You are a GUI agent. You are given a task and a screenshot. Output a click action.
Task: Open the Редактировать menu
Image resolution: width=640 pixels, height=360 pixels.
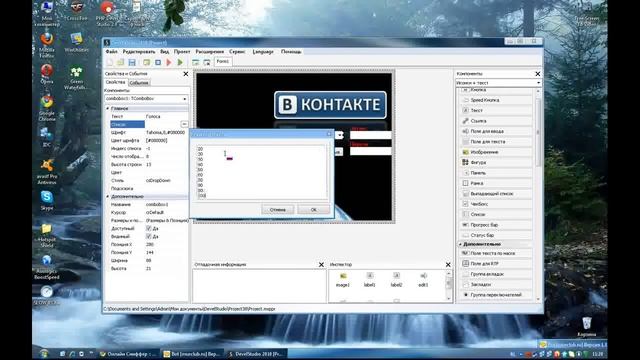(139, 52)
